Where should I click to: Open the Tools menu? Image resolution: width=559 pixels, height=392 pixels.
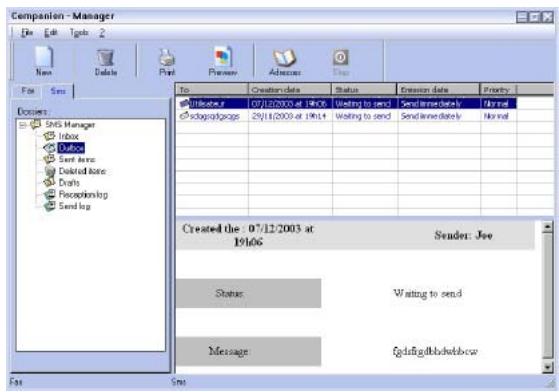(79, 33)
